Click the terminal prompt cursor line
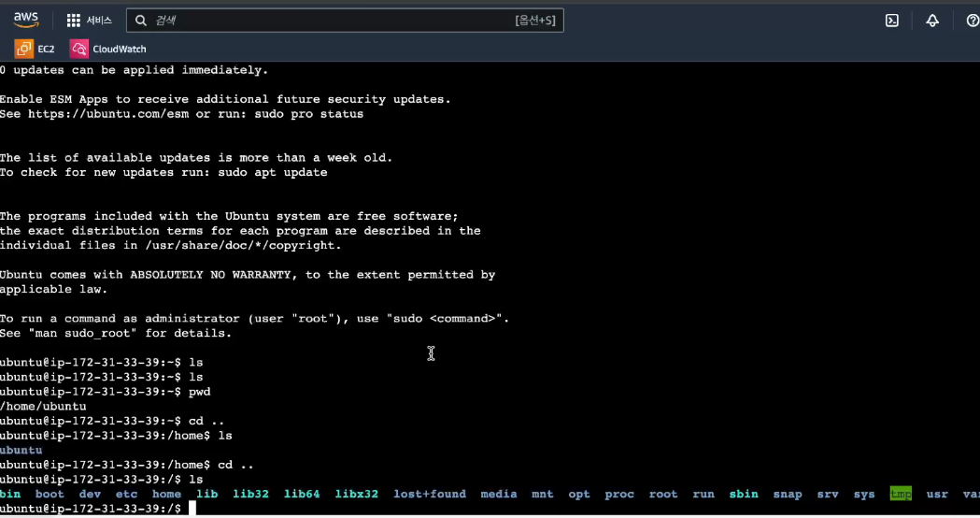Image resolution: width=980 pixels, height=518 pixels. pos(98,509)
